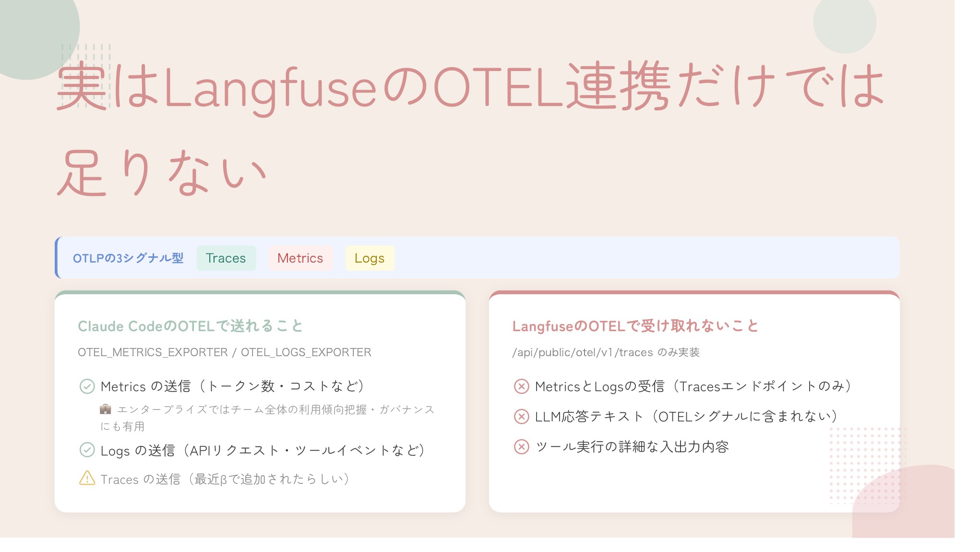This screenshot has width=980, height=552.
Task: Click the green checkmark beside Metrics の送信
Action: click(87, 386)
